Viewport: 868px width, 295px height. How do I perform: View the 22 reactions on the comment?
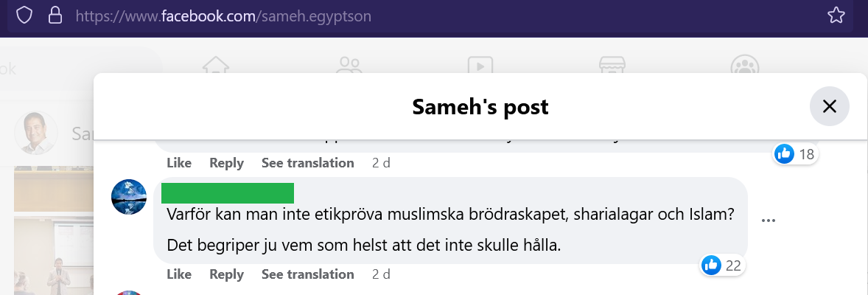tap(722, 265)
